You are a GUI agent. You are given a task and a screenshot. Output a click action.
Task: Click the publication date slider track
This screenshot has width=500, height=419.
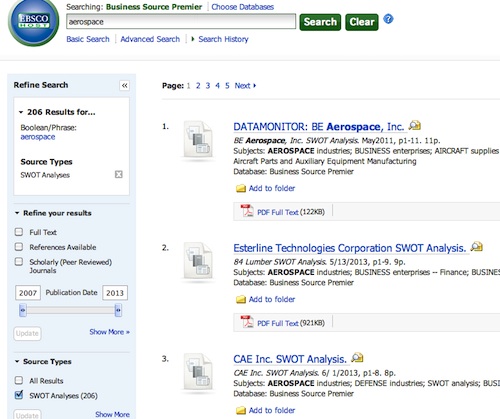(x=70, y=310)
